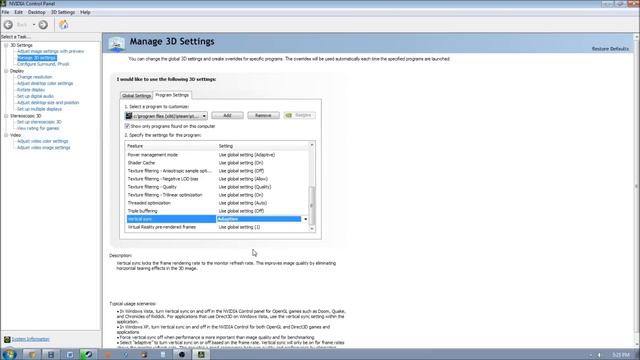This screenshot has width=640, height=360.
Task: Collapse the Display tree node
Action: click(6, 71)
